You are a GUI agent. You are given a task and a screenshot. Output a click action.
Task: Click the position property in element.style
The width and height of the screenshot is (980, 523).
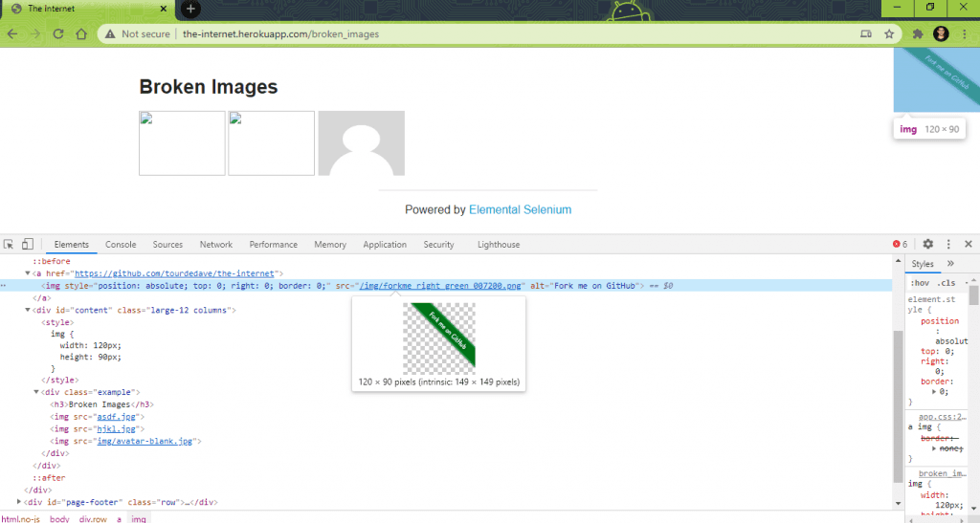[940, 321]
